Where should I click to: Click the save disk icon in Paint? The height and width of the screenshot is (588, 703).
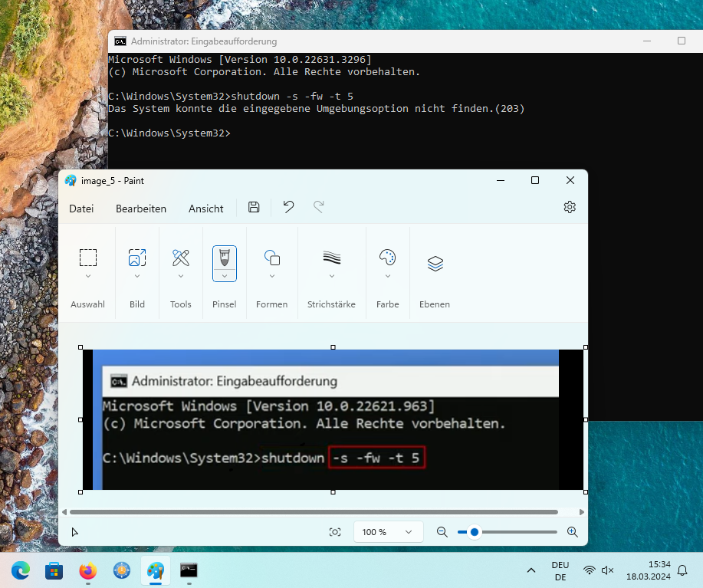254,207
